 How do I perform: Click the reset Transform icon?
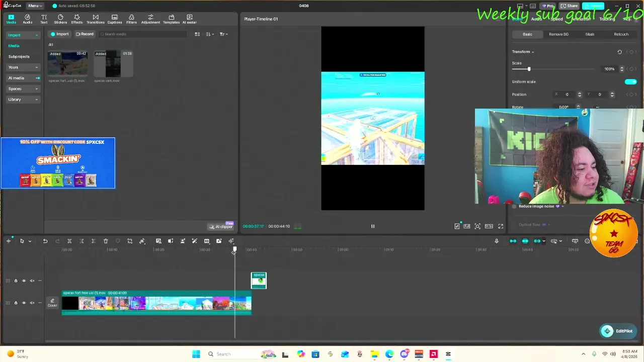pos(619,52)
